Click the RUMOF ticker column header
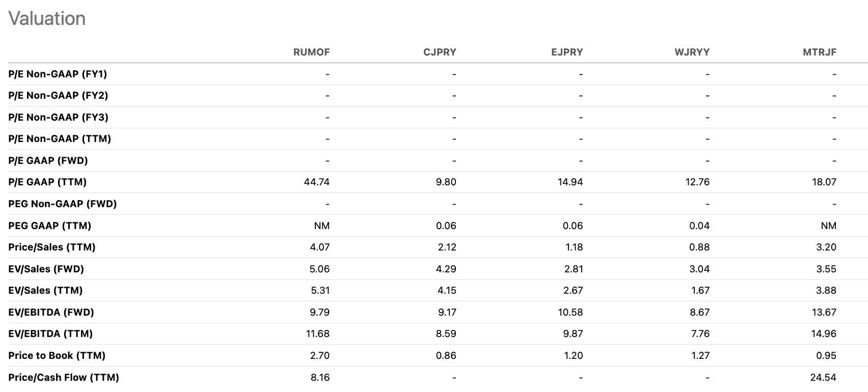This screenshot has width=868, height=392. pos(311,52)
